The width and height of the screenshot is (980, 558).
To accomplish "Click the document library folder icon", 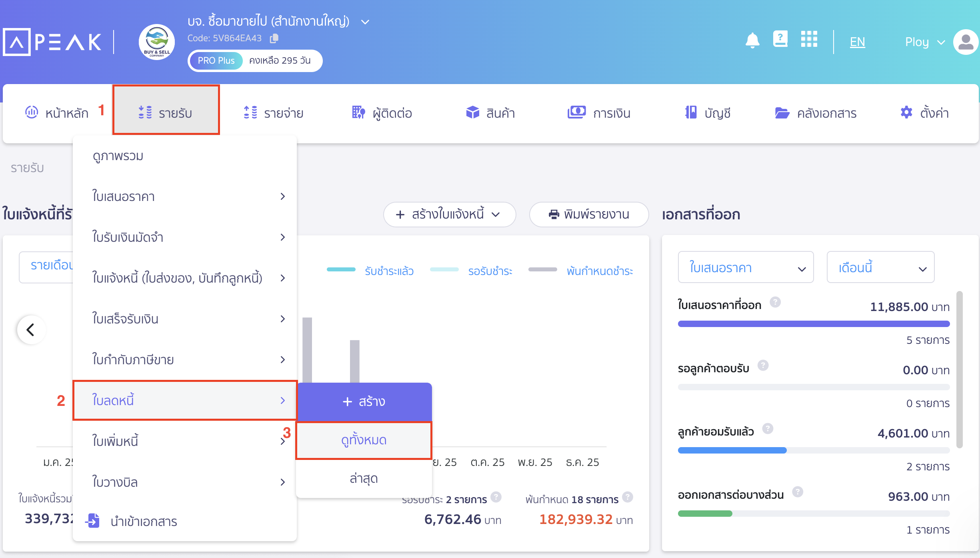I will click(x=782, y=113).
